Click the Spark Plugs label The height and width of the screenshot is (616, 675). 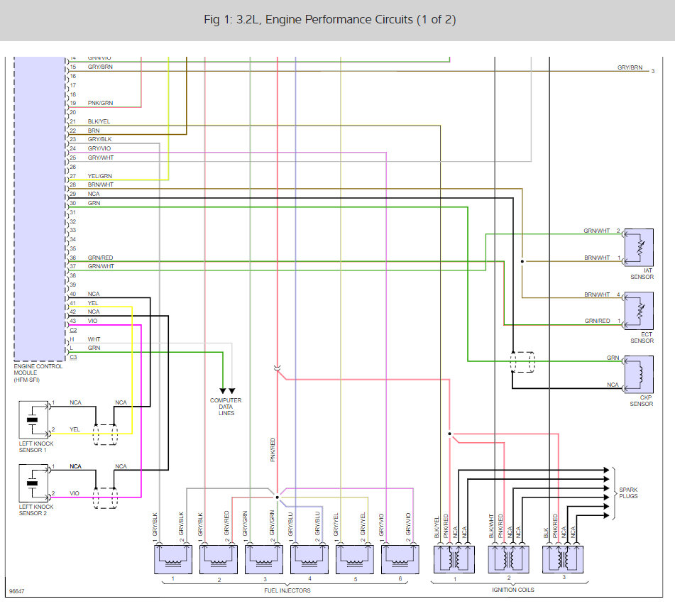click(x=628, y=493)
